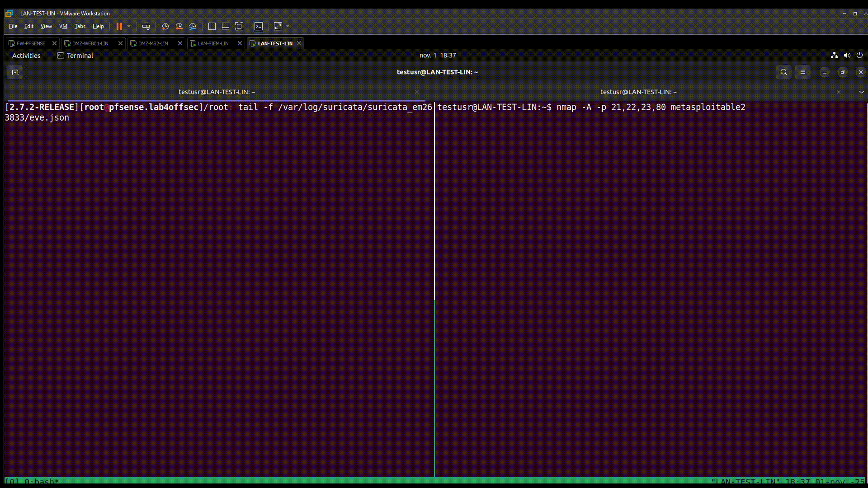The height and width of the screenshot is (488, 868).
Task: Open the power options dropdown arrow beside pause
Action: (x=129, y=26)
